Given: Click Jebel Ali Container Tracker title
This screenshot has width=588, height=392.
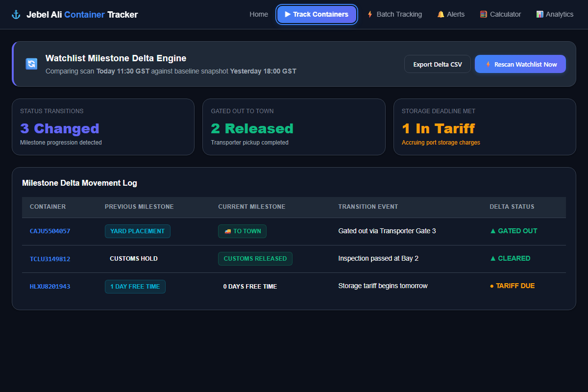Looking at the screenshot, I should (82, 15).
